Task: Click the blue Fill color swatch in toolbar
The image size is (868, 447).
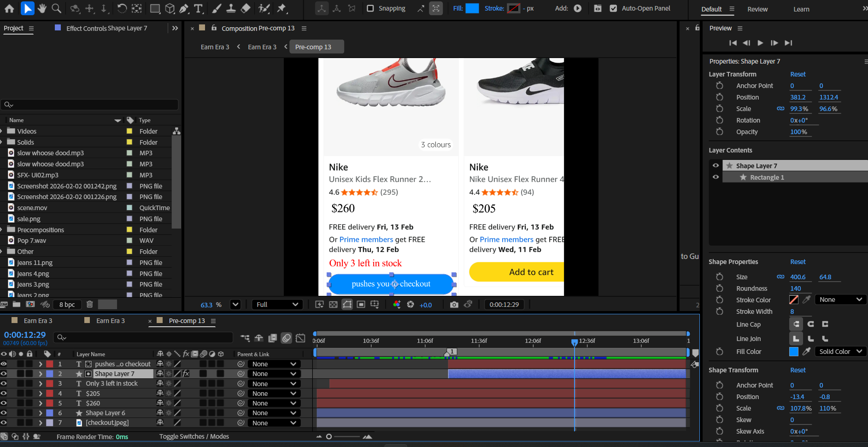Action: coord(472,8)
